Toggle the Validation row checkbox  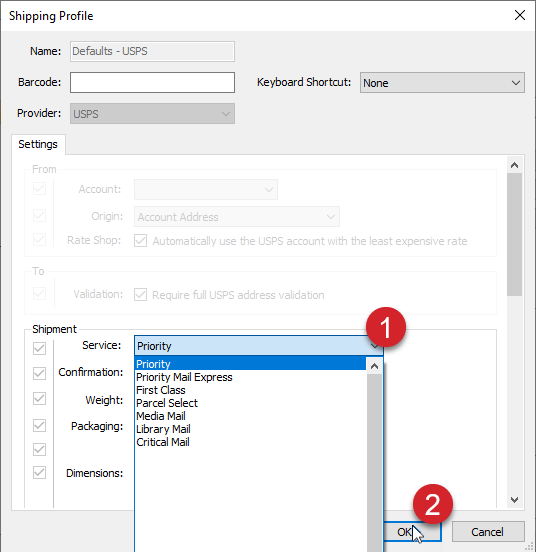[39, 294]
